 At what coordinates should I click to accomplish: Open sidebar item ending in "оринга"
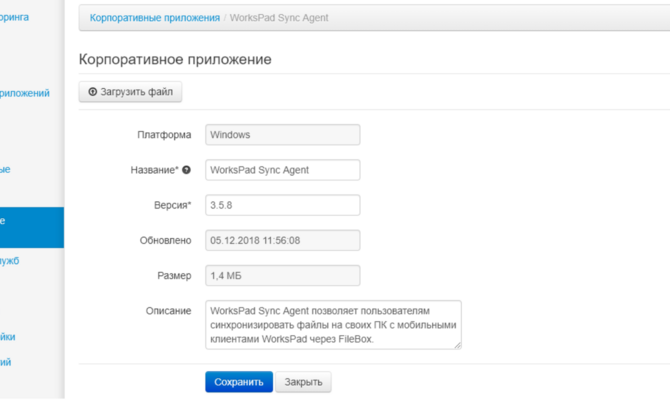coord(15,17)
